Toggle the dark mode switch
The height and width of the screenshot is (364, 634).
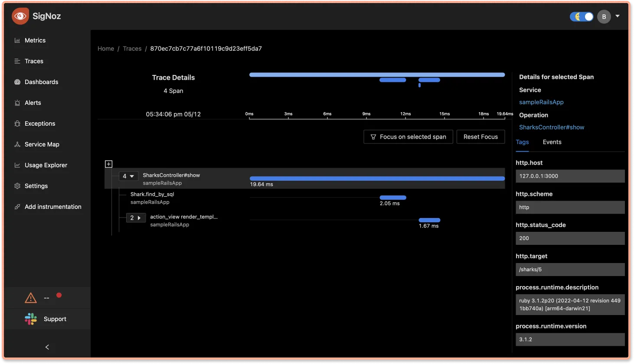[x=582, y=16]
